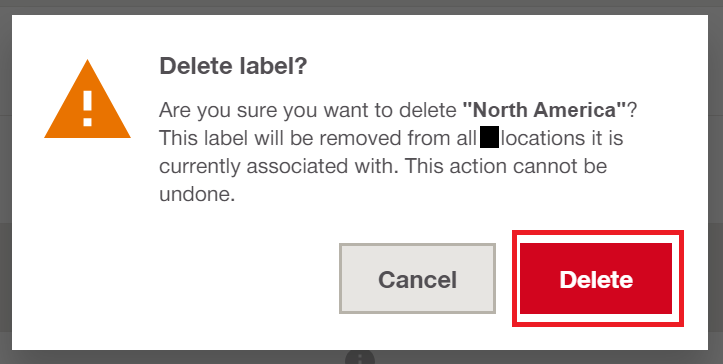Click the dimmed backdrop right of the dialog

pos(716,182)
